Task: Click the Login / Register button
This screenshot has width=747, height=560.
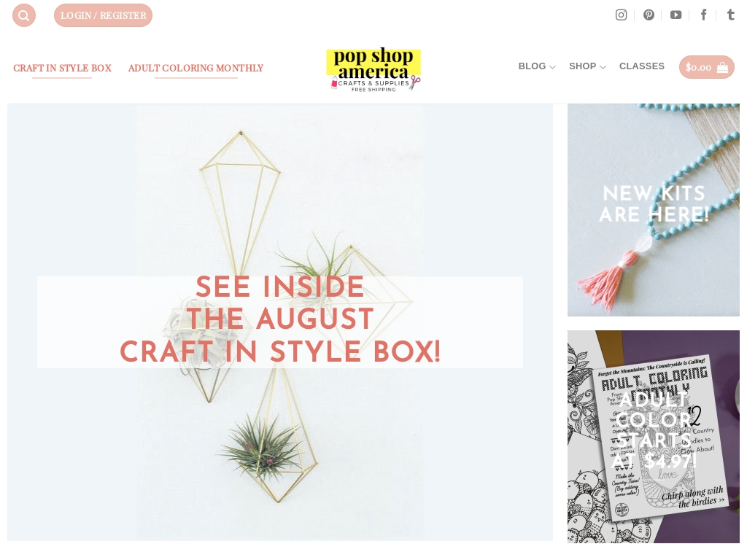Action: point(104,16)
